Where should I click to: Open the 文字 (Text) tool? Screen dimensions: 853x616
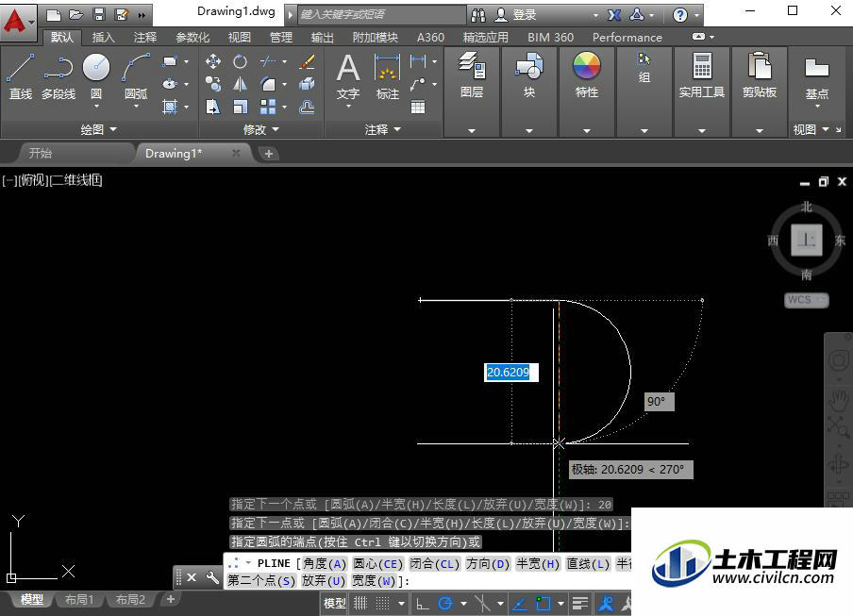pyautogui.click(x=348, y=76)
